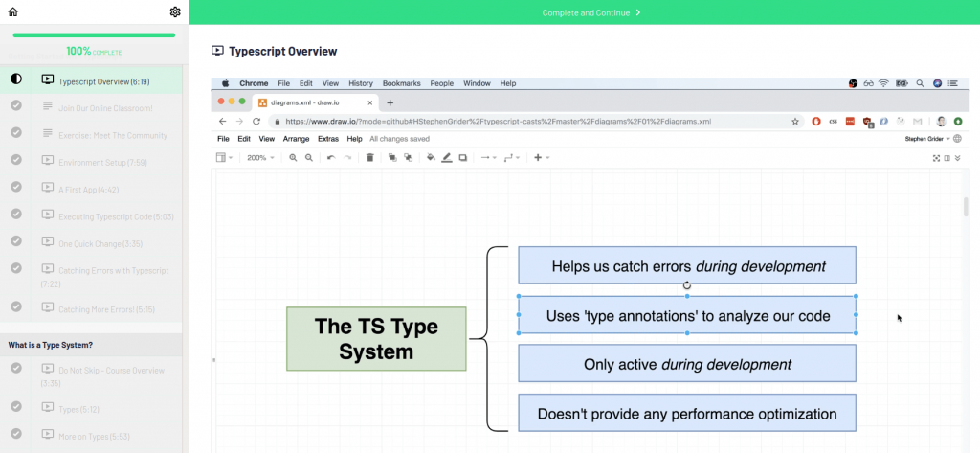Click the green course progress bar
980x453 pixels.
(94, 35)
